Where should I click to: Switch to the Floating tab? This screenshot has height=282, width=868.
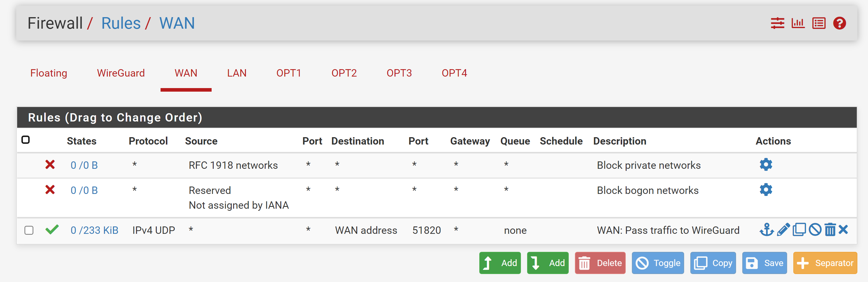coord(49,73)
